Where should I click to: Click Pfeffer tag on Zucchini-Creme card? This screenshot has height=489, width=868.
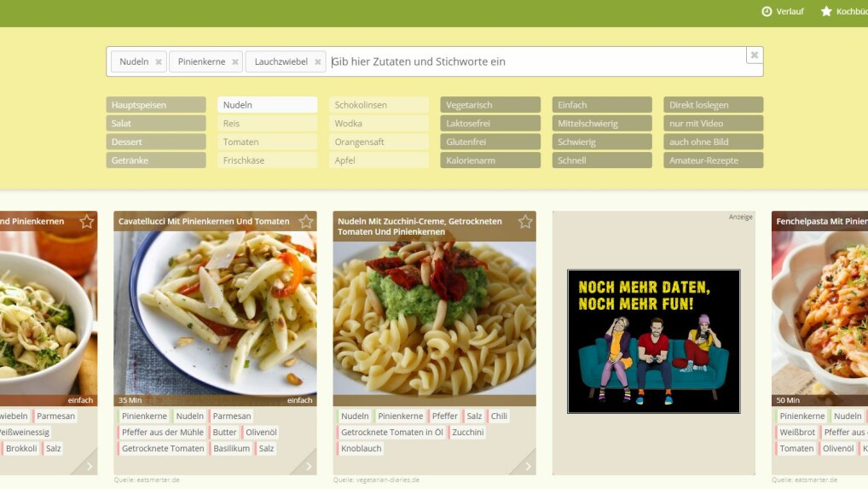point(444,416)
